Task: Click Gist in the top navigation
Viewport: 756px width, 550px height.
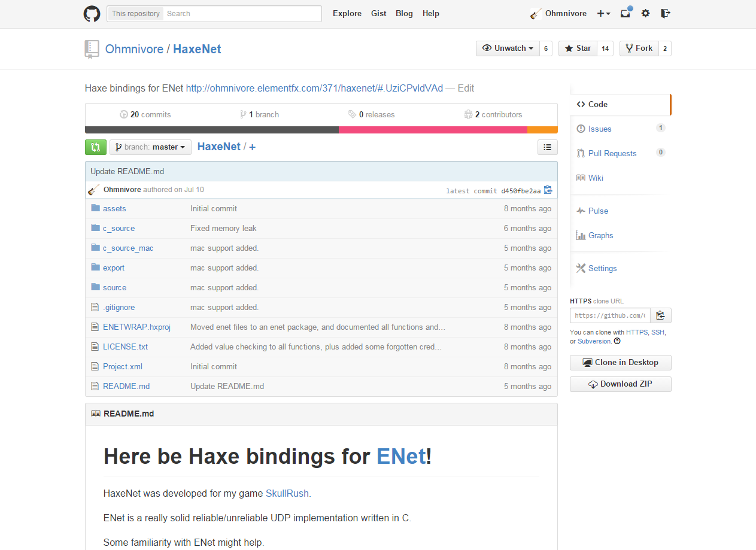Action: 379,13
